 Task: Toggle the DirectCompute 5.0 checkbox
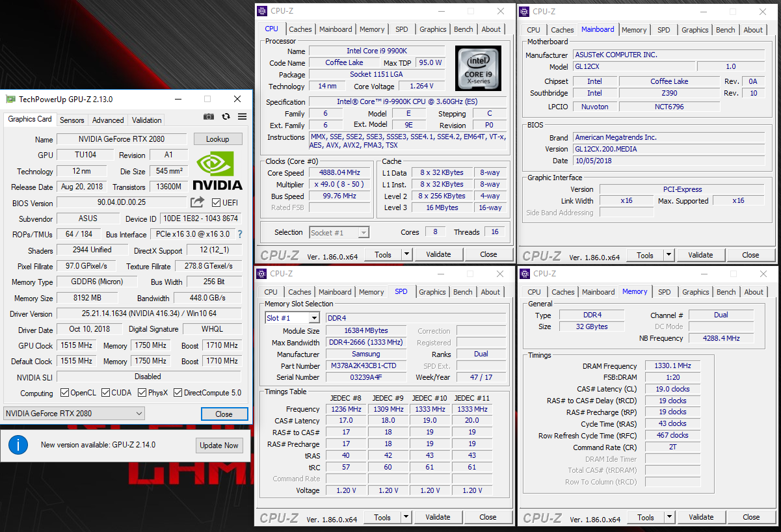pyautogui.click(x=178, y=393)
